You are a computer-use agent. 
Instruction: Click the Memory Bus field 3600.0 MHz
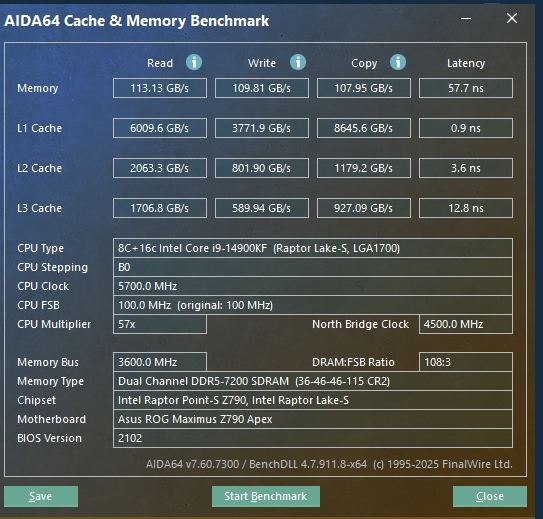click(160, 362)
